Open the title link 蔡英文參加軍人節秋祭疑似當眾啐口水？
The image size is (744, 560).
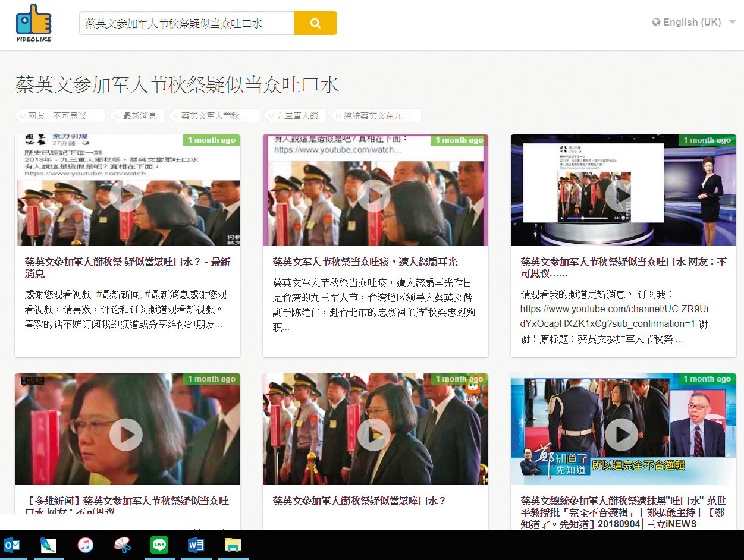pyautogui.click(x=359, y=501)
